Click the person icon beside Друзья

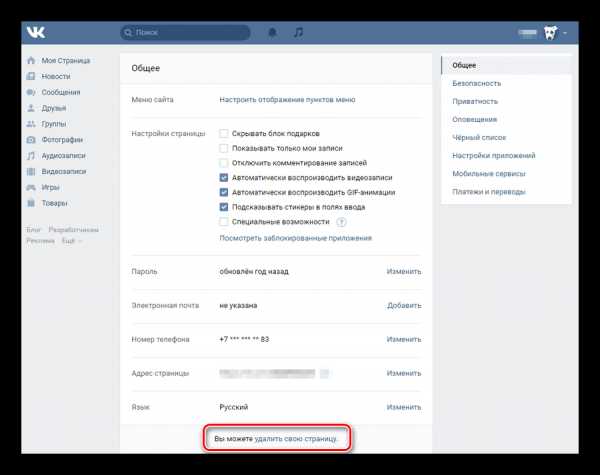click(31, 108)
